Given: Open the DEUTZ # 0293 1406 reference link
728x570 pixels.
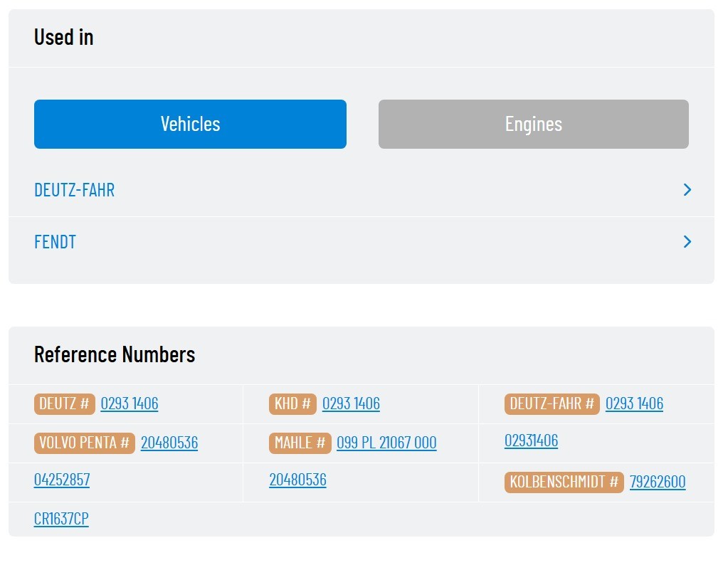Looking at the screenshot, I should point(130,403).
